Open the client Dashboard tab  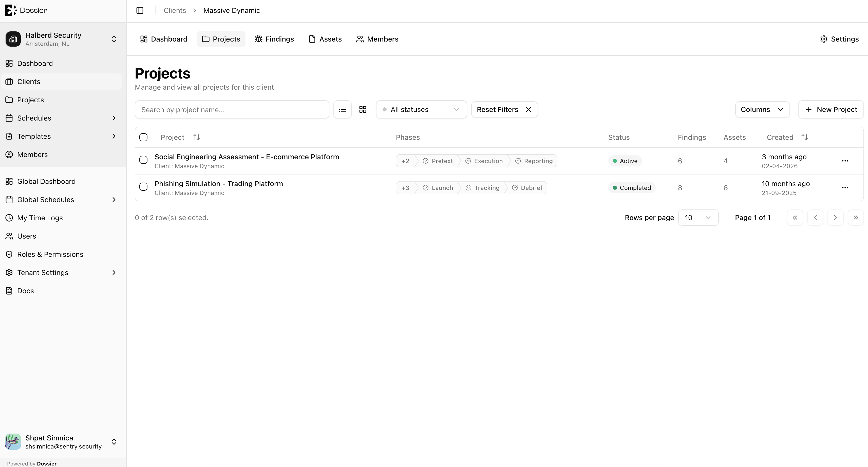(x=164, y=39)
